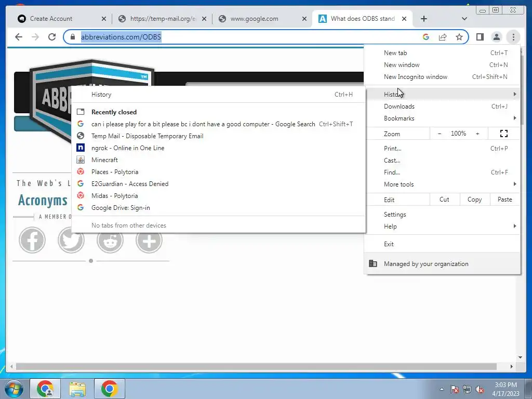The image size is (532, 399).
Task: Reopen Google Drive: Sign-in
Action: pos(219,208)
